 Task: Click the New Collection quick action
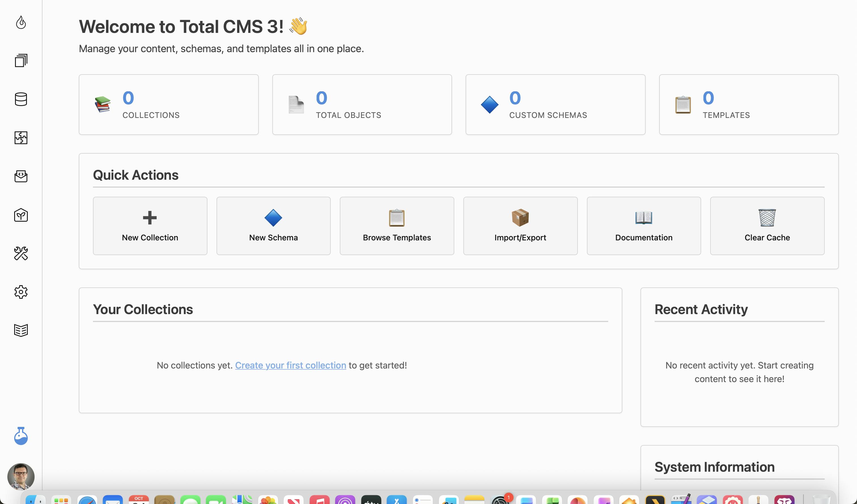pyautogui.click(x=150, y=226)
